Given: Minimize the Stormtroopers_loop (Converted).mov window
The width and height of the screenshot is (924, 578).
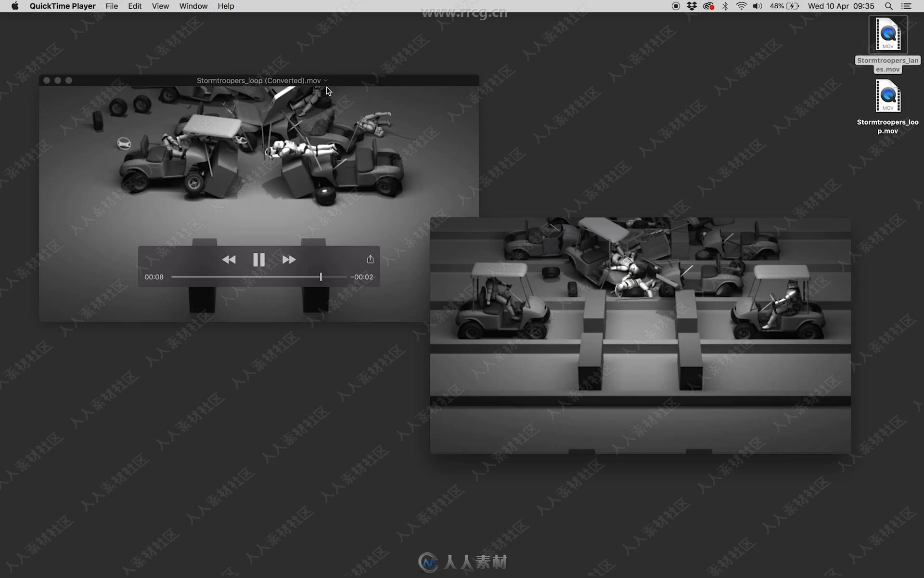Looking at the screenshot, I should pyautogui.click(x=58, y=80).
